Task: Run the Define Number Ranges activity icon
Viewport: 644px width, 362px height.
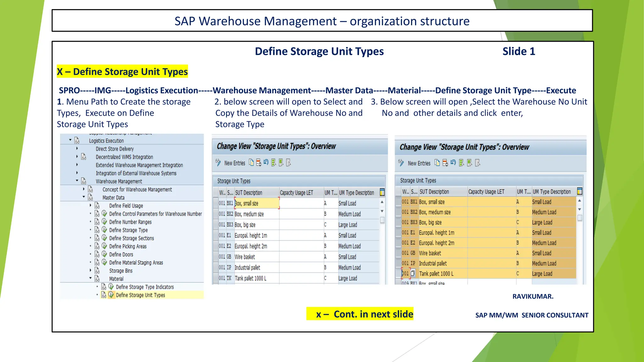Action: point(104,222)
